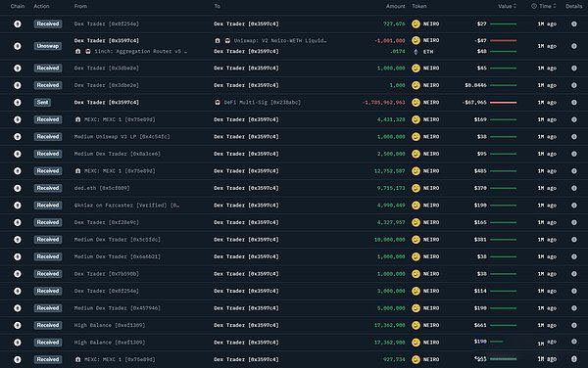Open High Balance [0xef1309] $661 sender

pos(110,325)
